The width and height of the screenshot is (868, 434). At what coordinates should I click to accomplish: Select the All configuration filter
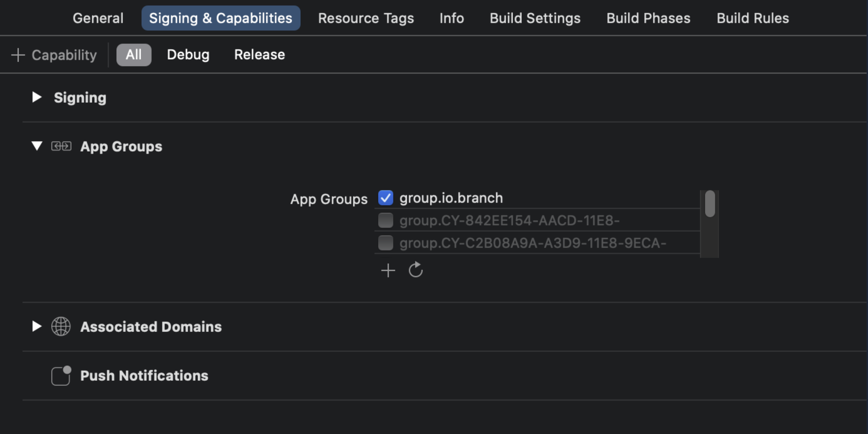[134, 55]
